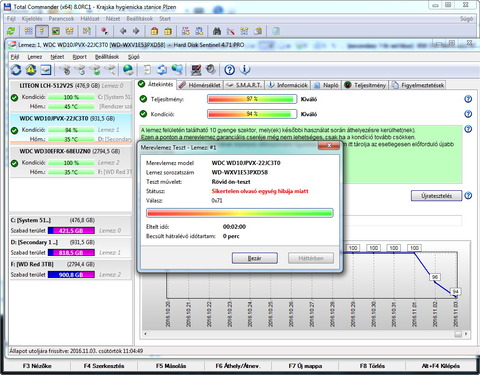Click the disk icon with green dot
480x375 pixels.
click(x=96, y=70)
